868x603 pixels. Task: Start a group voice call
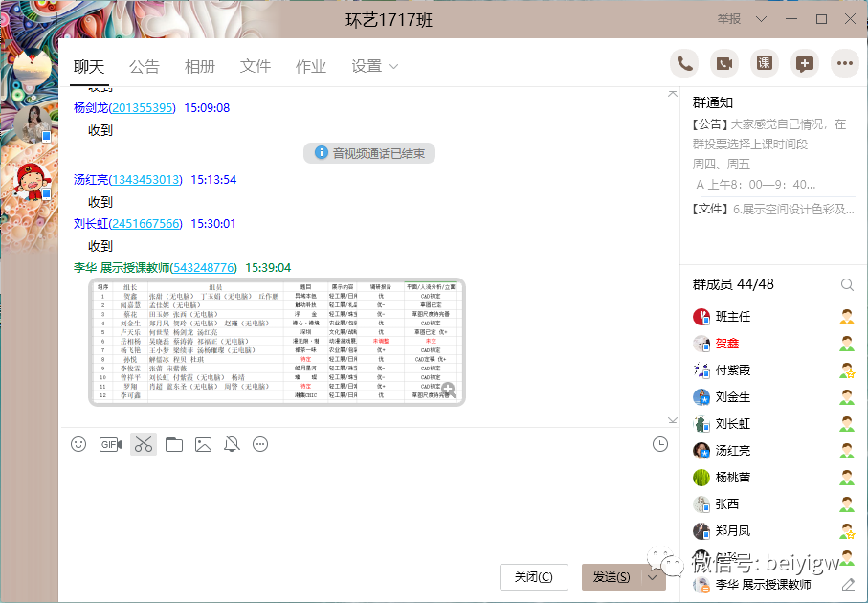tap(684, 64)
